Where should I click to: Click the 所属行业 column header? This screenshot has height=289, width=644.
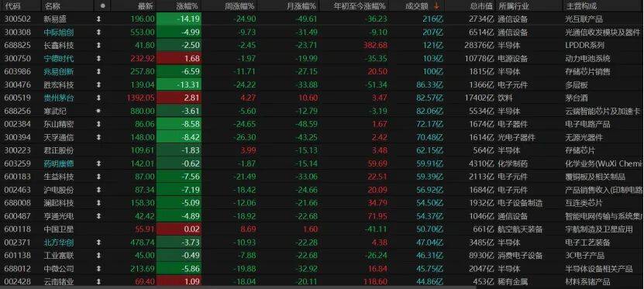point(514,5)
